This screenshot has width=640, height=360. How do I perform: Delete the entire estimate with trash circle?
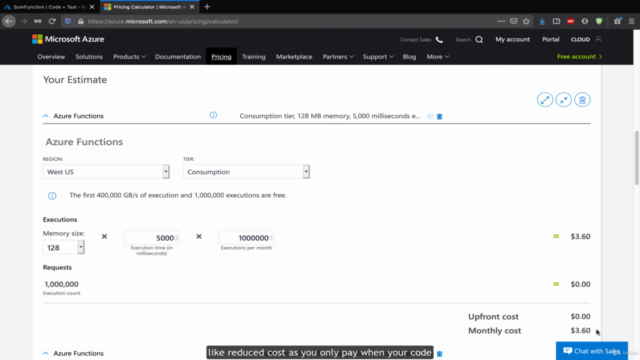pyautogui.click(x=582, y=100)
